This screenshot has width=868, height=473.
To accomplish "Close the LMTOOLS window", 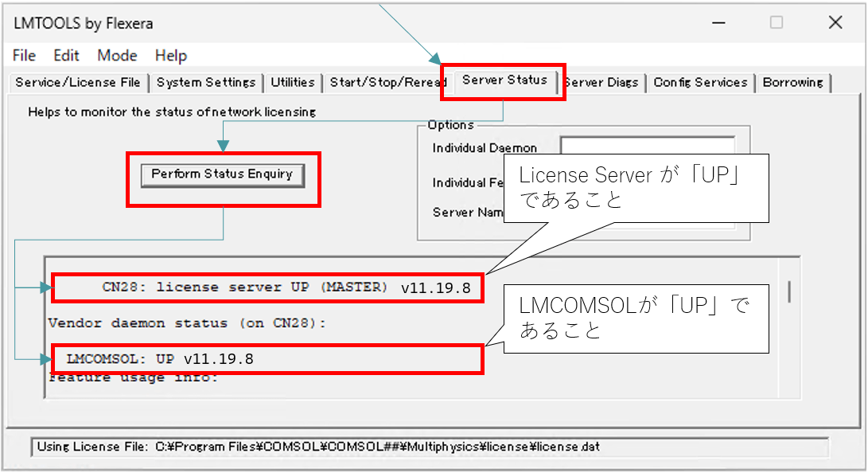I will coord(835,23).
